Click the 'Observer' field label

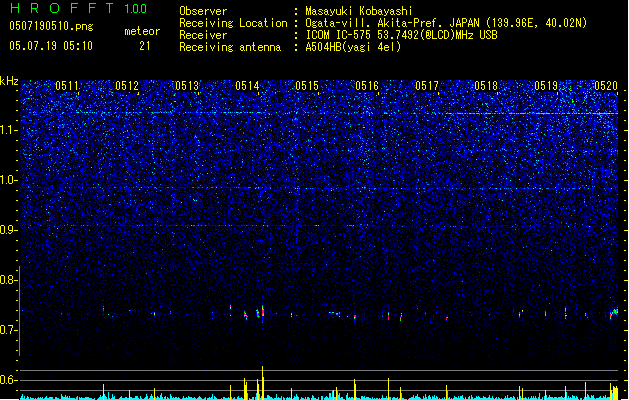203,11
